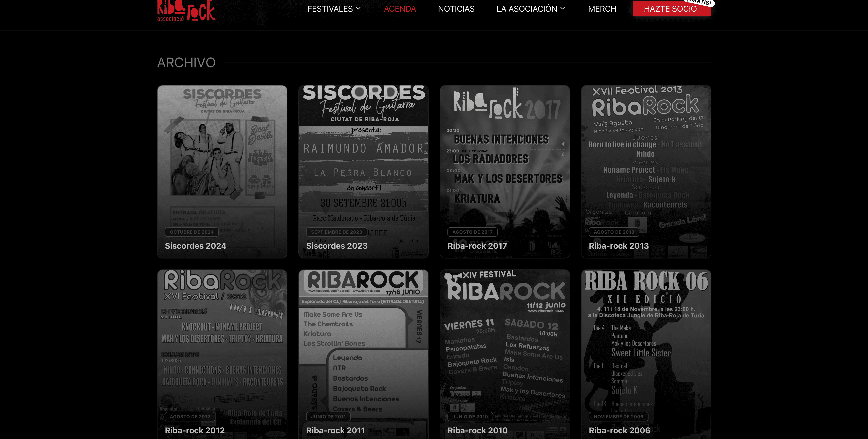The image size is (868, 439).
Task: Go to the Noticias page
Action: [x=456, y=9]
